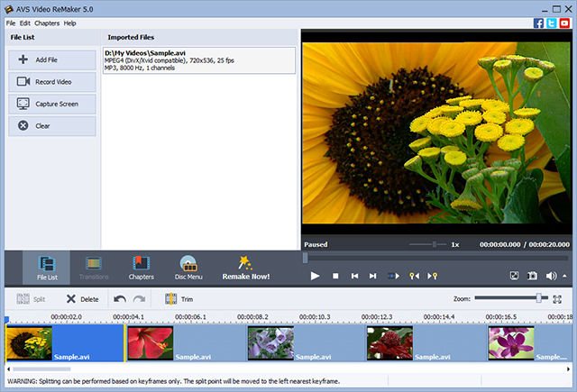Stop the video playback

coord(335,276)
